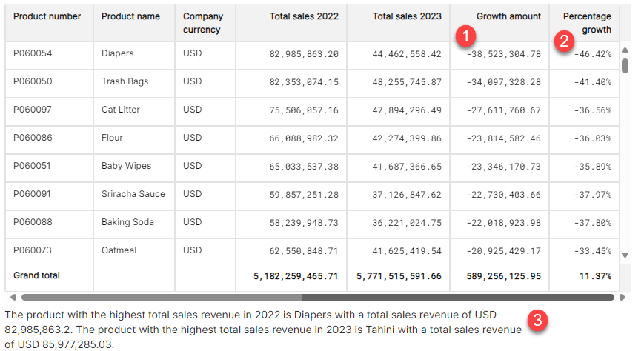
Task: Click the Sriracha Sauce product name cell
Action: tap(133, 194)
